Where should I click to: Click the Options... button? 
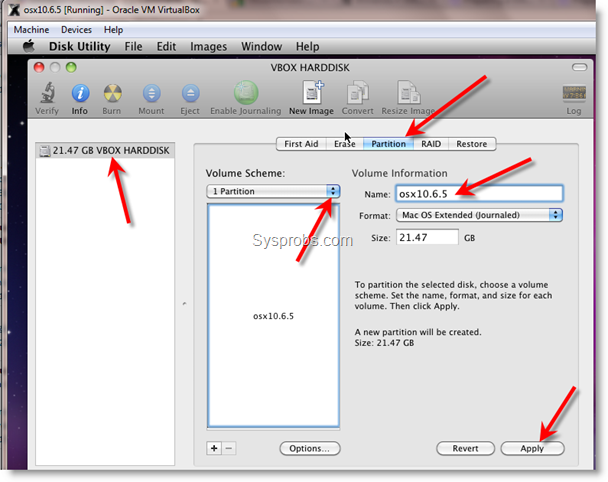pyautogui.click(x=310, y=448)
